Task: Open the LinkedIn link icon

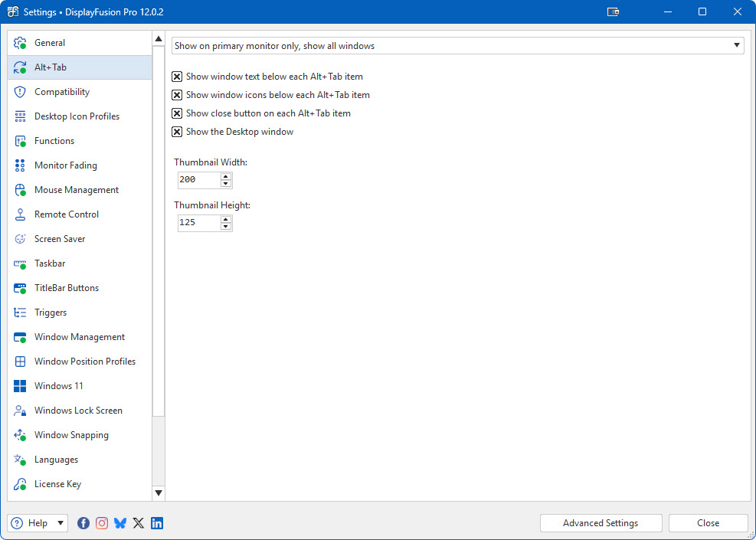Action: pos(157,523)
